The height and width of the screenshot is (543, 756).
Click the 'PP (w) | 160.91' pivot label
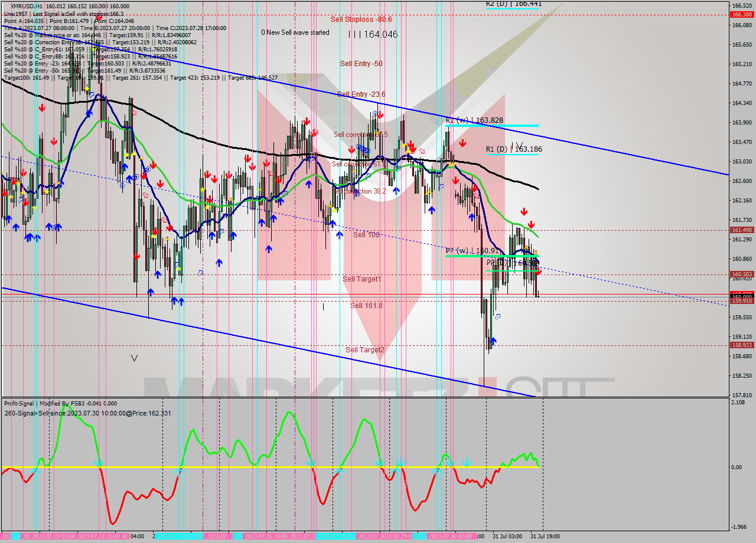click(472, 251)
